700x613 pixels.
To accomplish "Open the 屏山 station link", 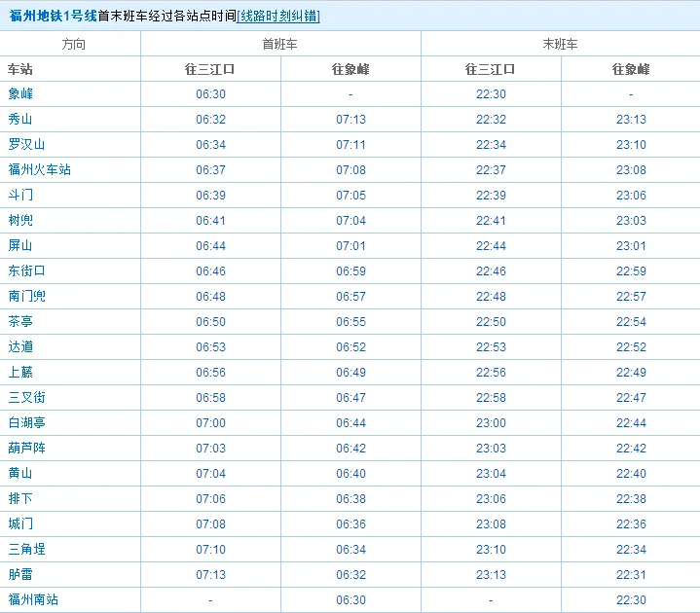I will coord(20,246).
